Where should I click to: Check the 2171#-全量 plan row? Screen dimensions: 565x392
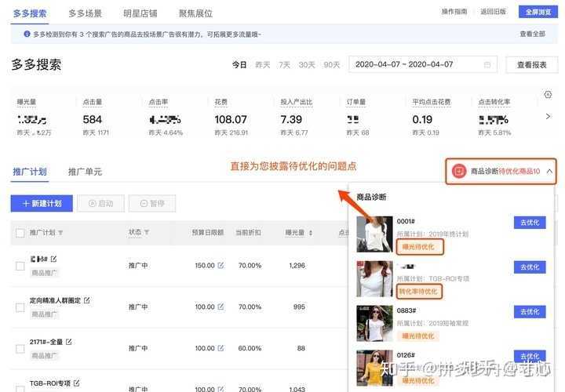coord(20,348)
